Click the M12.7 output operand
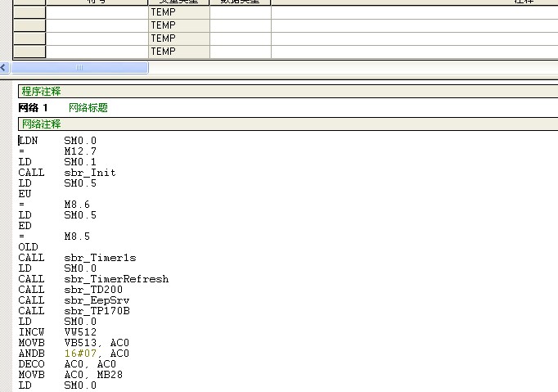This screenshot has width=558, height=392. (80, 151)
